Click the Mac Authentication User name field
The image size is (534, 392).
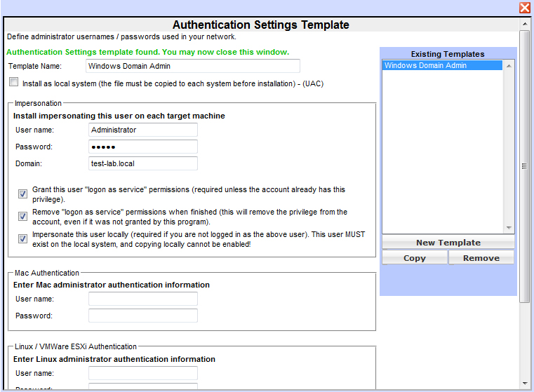click(x=143, y=299)
